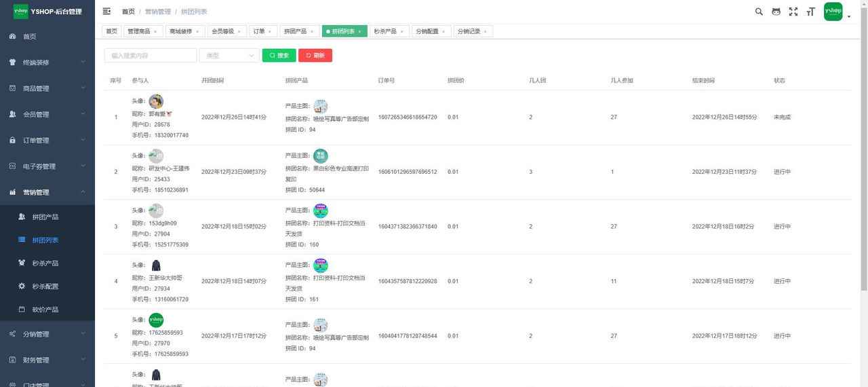Focus the 输入搜索内容 search field
Image resolution: width=868 pixels, height=387 pixels.
point(151,56)
